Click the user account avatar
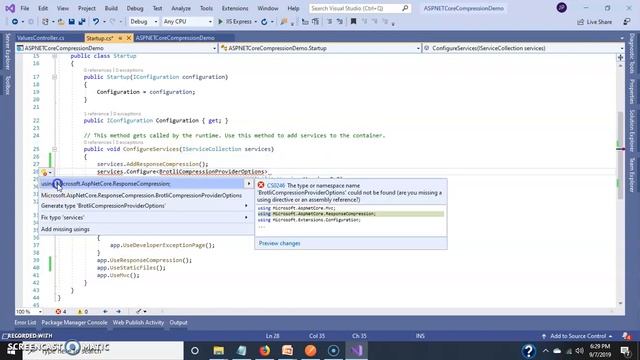 pyautogui.click(x=562, y=8)
